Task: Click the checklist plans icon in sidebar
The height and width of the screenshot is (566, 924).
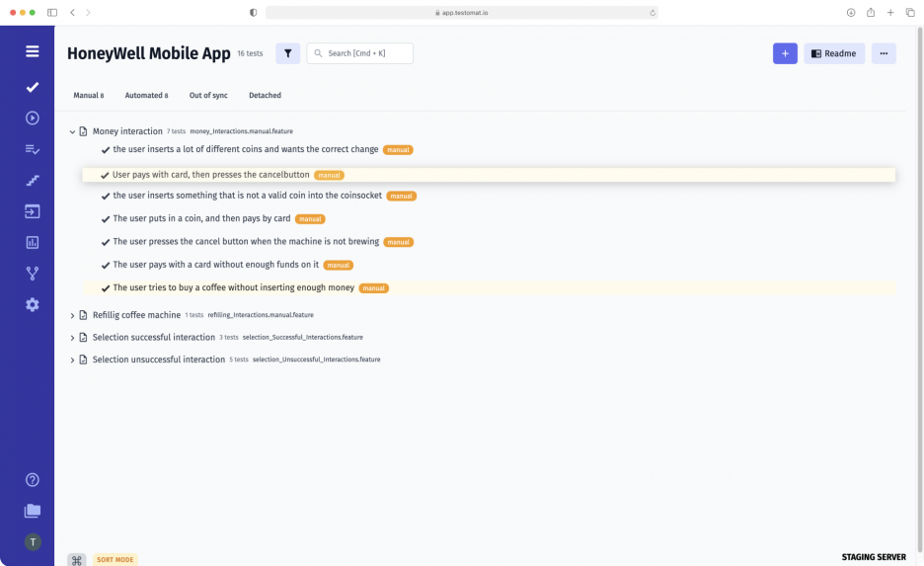Action: pyautogui.click(x=33, y=149)
